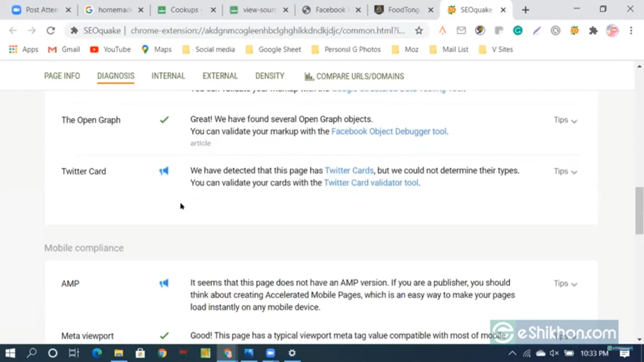Screen dimensions: 644x362
Task: Open the DENSITY tab
Action: [270, 76]
